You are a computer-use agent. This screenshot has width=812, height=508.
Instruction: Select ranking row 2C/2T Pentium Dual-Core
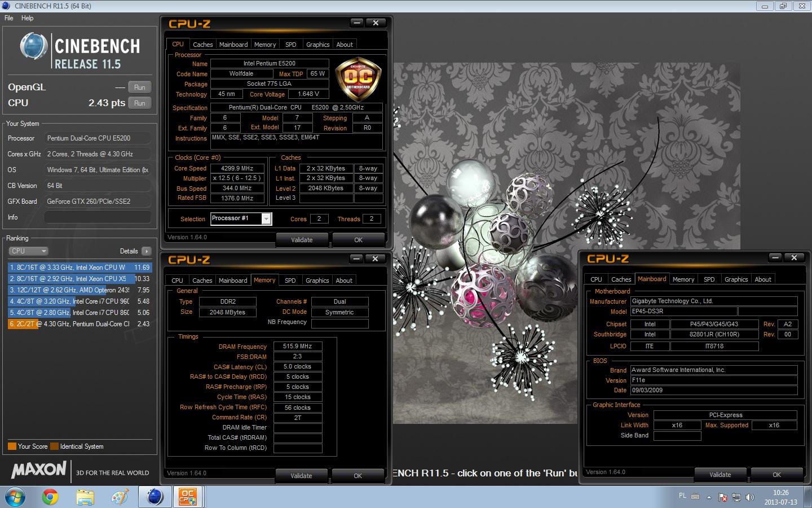pos(80,324)
